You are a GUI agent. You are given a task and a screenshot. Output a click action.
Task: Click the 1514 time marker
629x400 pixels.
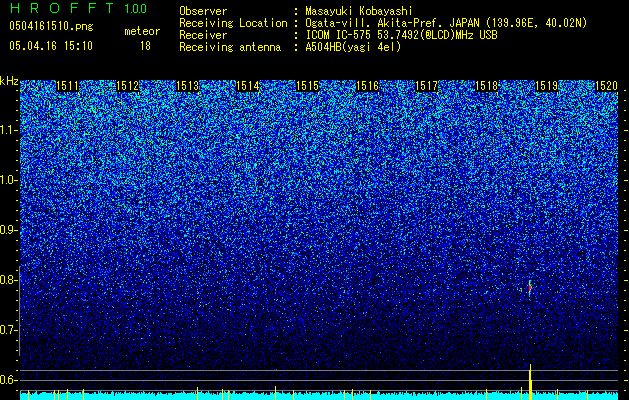[x=248, y=86]
